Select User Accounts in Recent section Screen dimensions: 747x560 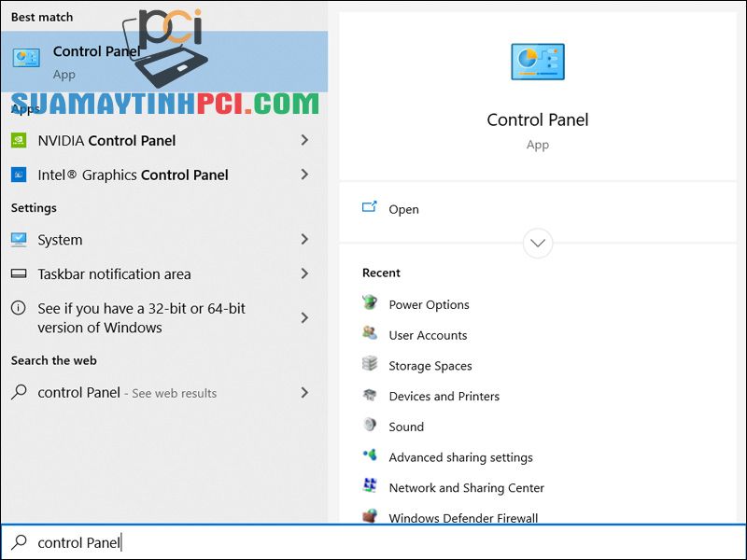pyautogui.click(x=428, y=335)
